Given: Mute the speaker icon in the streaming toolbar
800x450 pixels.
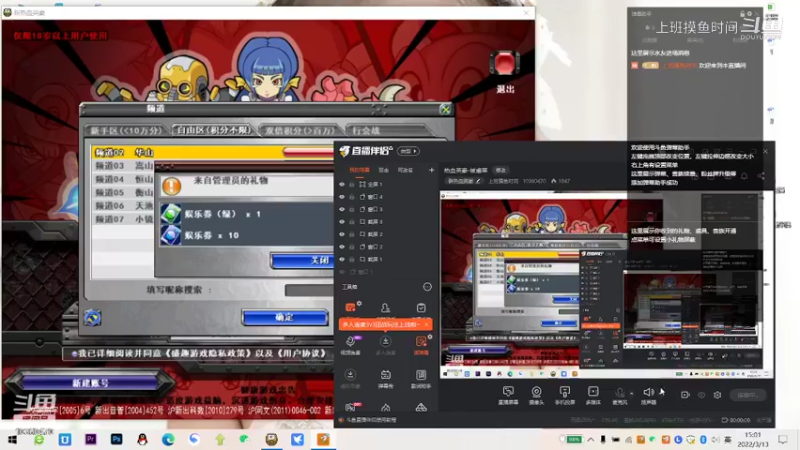Looking at the screenshot, I should point(648,392).
